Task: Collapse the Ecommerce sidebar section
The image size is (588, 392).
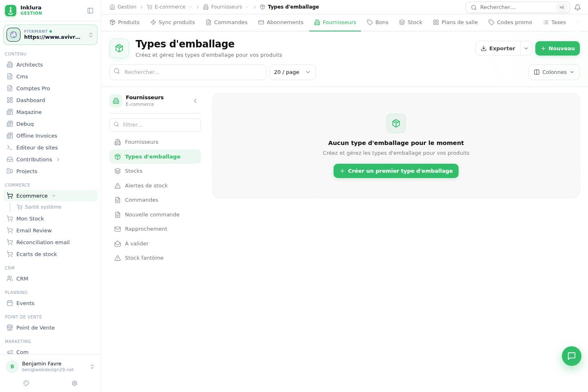Action: (x=53, y=196)
